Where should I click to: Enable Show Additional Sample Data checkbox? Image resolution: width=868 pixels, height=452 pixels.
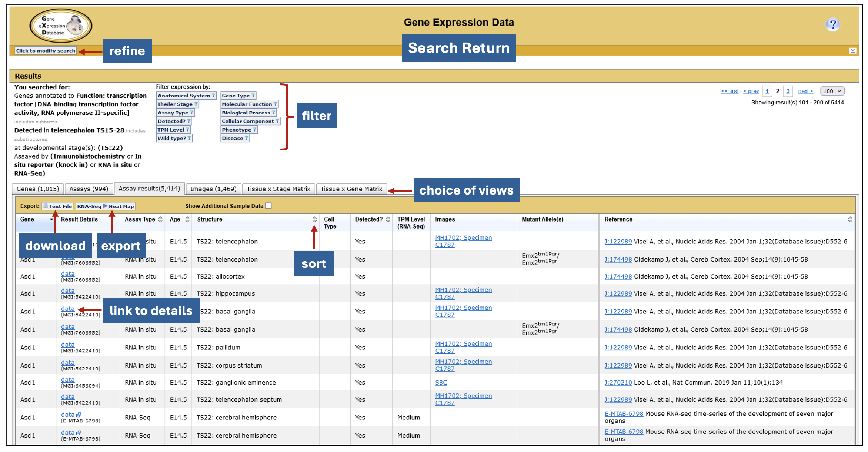tap(268, 206)
